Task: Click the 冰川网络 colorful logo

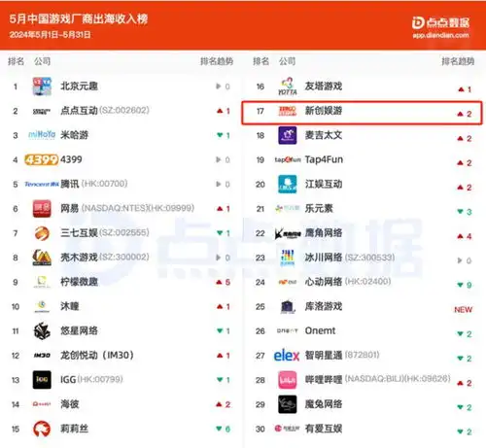Action: point(288,258)
